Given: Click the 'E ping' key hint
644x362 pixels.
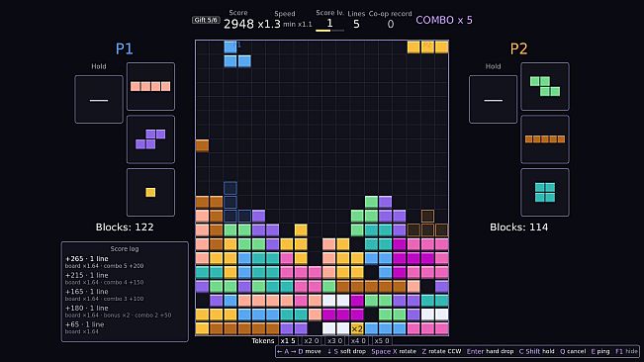Looking at the screenshot, I should pyautogui.click(x=600, y=351).
